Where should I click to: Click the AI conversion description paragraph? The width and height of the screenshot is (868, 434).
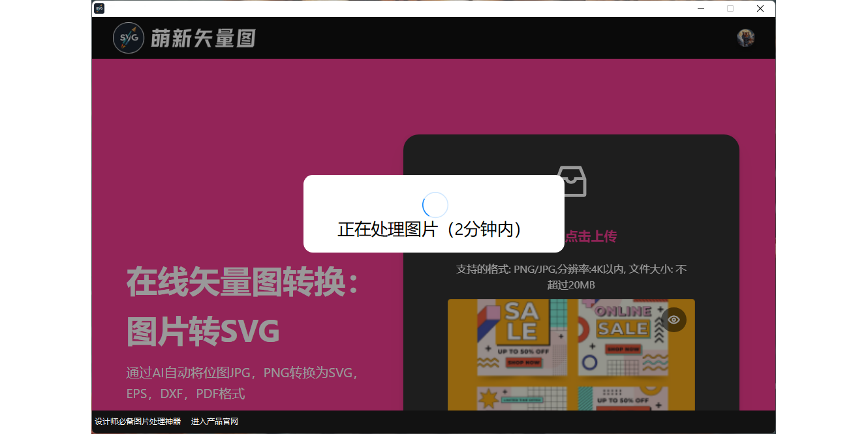point(241,382)
